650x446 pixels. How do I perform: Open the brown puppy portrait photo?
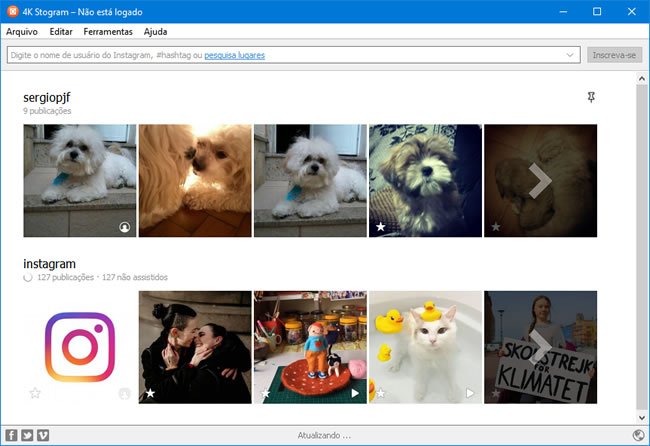(x=425, y=181)
